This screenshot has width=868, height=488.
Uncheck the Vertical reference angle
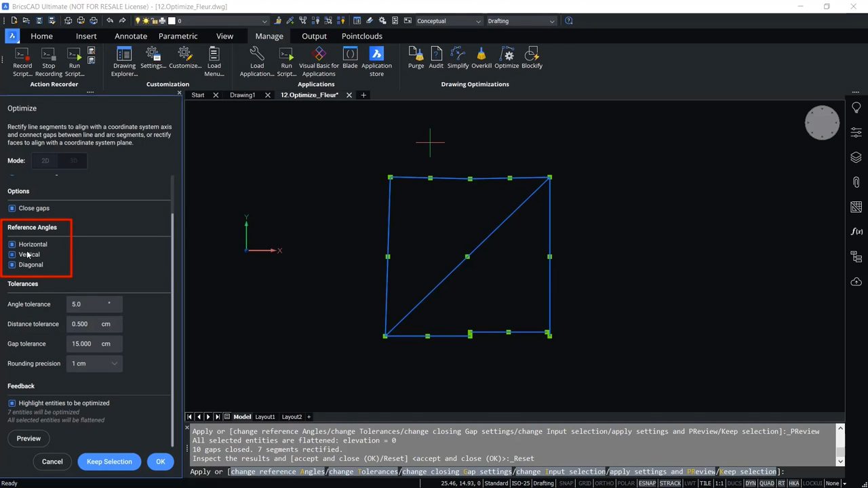tap(12, 254)
